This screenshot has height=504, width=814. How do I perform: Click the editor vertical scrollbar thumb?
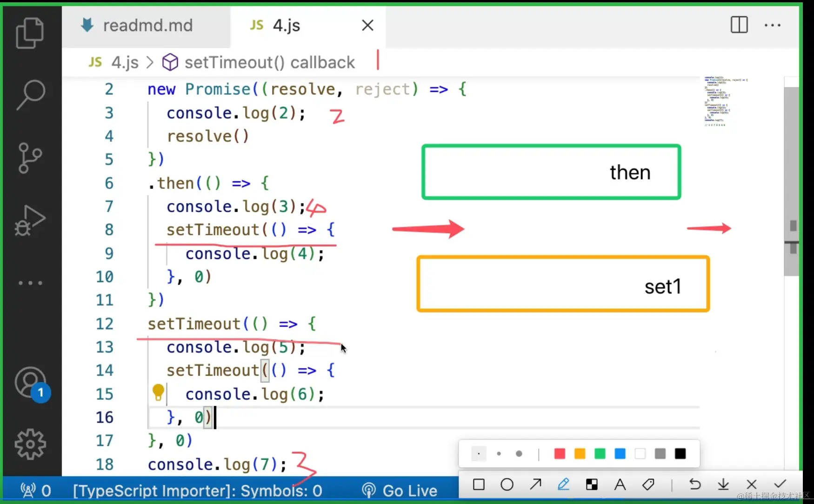tap(791, 181)
